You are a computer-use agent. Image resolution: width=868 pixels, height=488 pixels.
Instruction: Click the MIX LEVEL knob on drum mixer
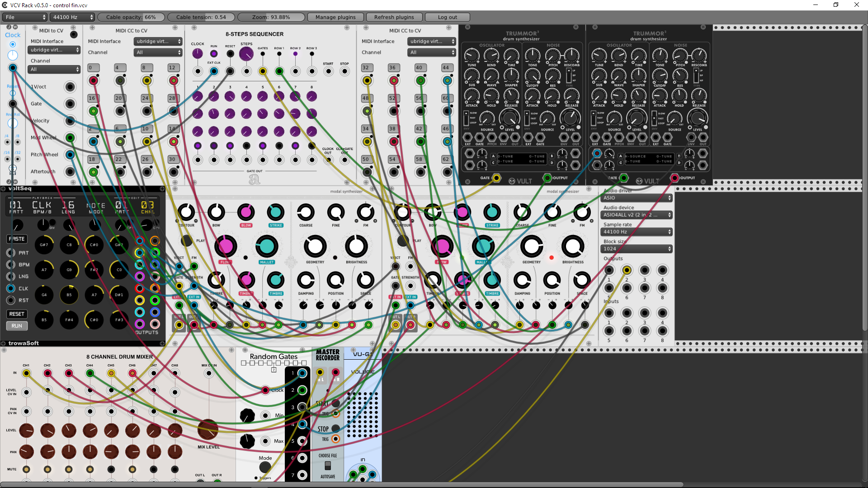208,430
